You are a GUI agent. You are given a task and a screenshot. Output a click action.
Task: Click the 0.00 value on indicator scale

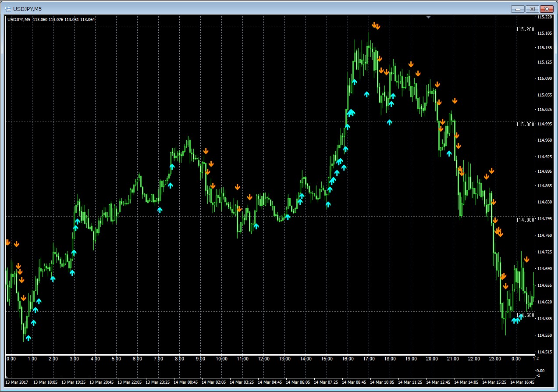(x=541, y=371)
